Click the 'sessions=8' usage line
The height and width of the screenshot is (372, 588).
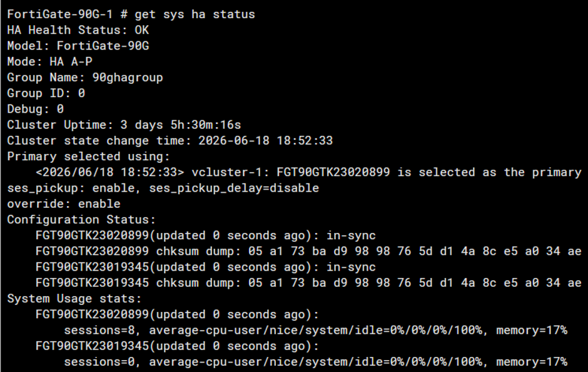(x=315, y=330)
